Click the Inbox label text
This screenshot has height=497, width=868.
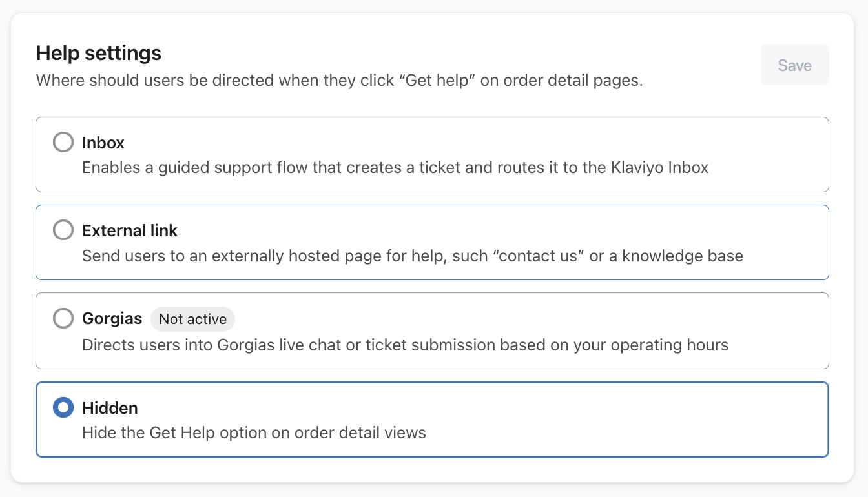point(103,143)
